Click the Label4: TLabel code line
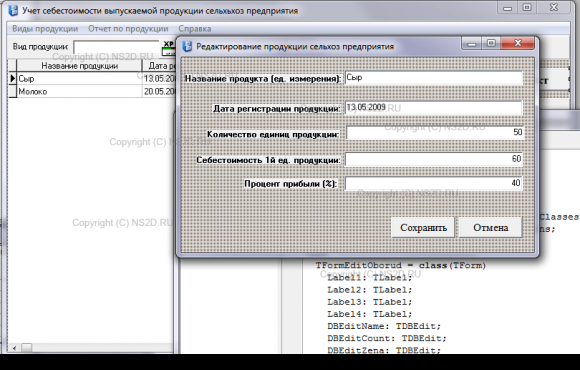The height and width of the screenshot is (370, 580). pos(370,314)
